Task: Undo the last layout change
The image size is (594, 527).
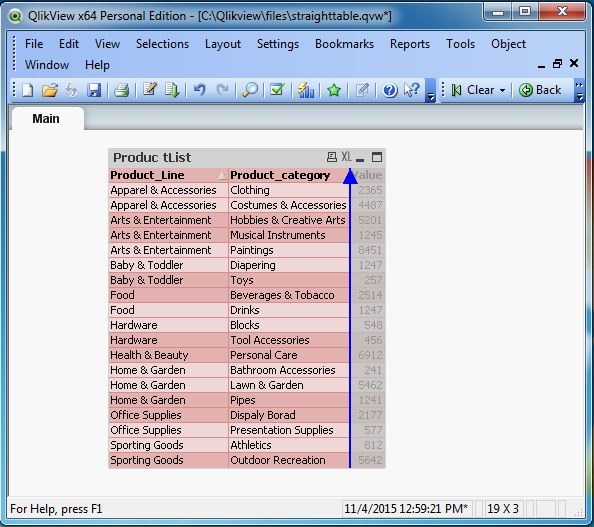Action: [200, 90]
